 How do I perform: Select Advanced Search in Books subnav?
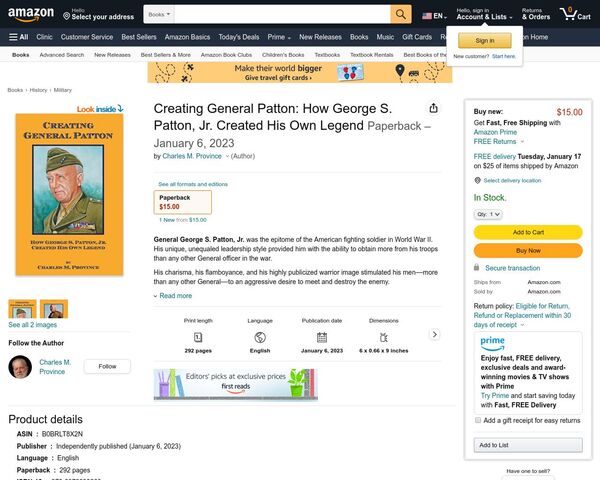(x=62, y=55)
